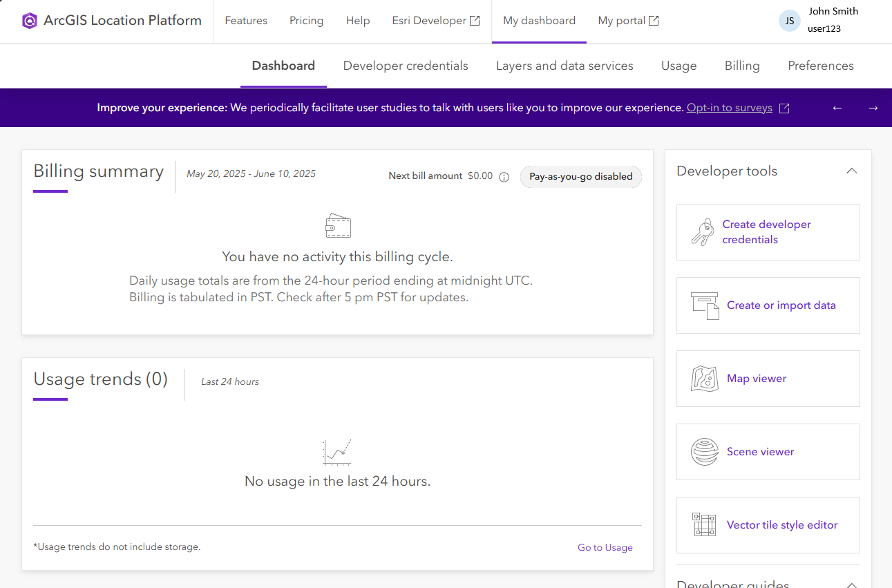Click the external link icon beside Esri Developer
The height and width of the screenshot is (588, 892).
(x=475, y=21)
